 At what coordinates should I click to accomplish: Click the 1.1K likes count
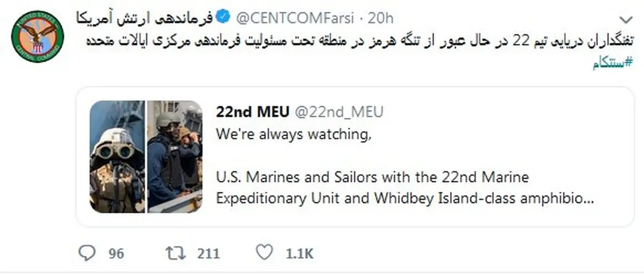coord(299,254)
